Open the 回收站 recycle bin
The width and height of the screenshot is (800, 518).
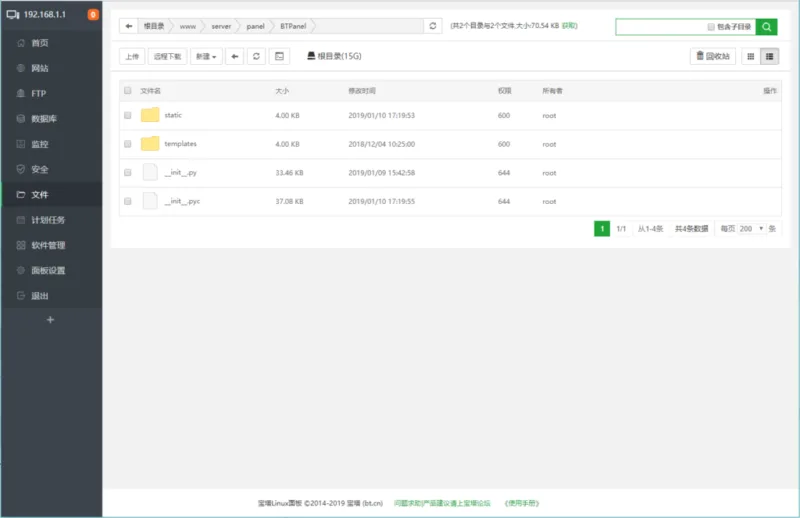[713, 57]
